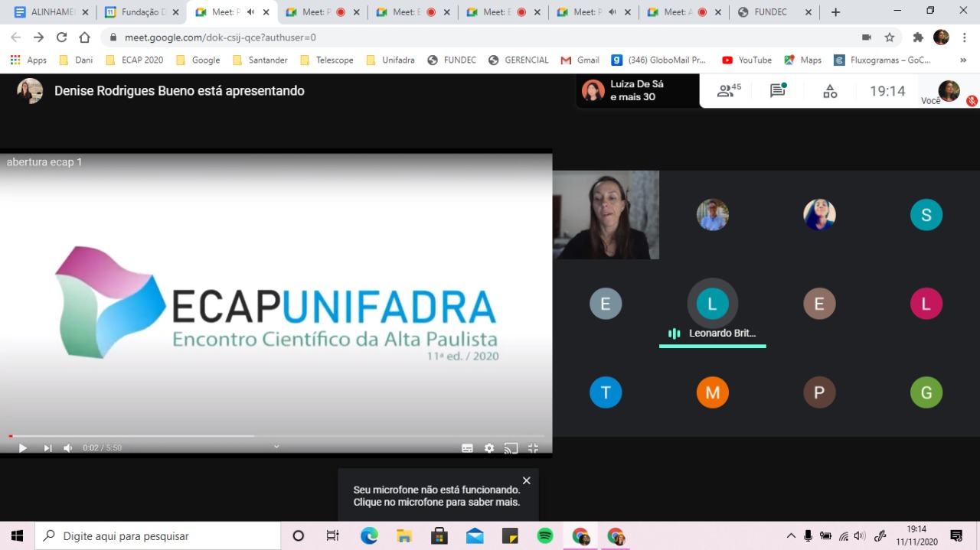Open File Explorer from the taskbar
980x550 pixels.
(x=404, y=535)
